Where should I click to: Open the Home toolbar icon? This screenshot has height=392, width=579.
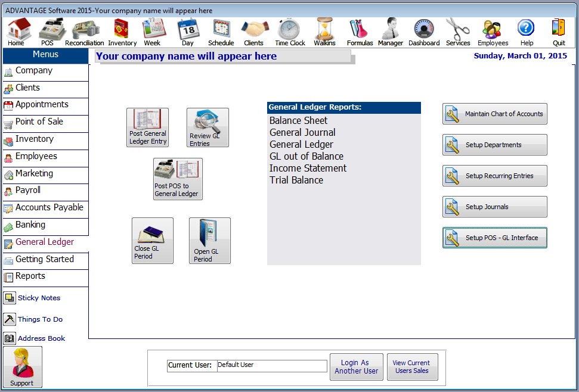[17, 32]
